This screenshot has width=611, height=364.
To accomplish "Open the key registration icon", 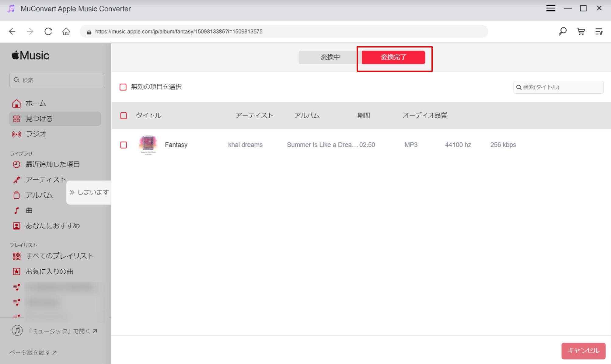I will pos(563,31).
